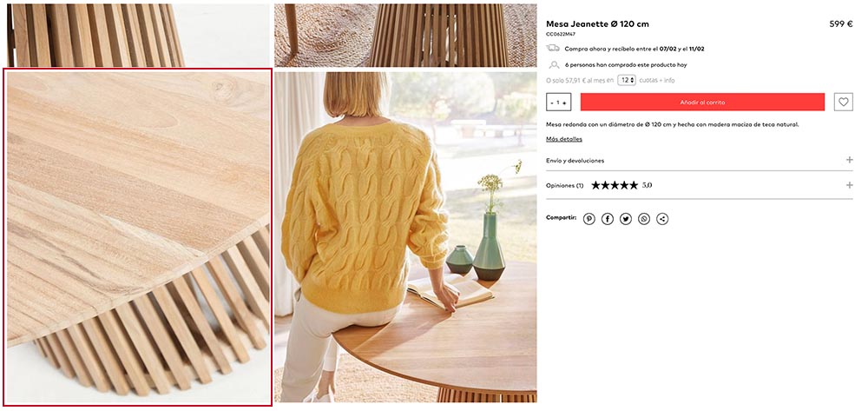Share product on Twitter

tap(626, 219)
